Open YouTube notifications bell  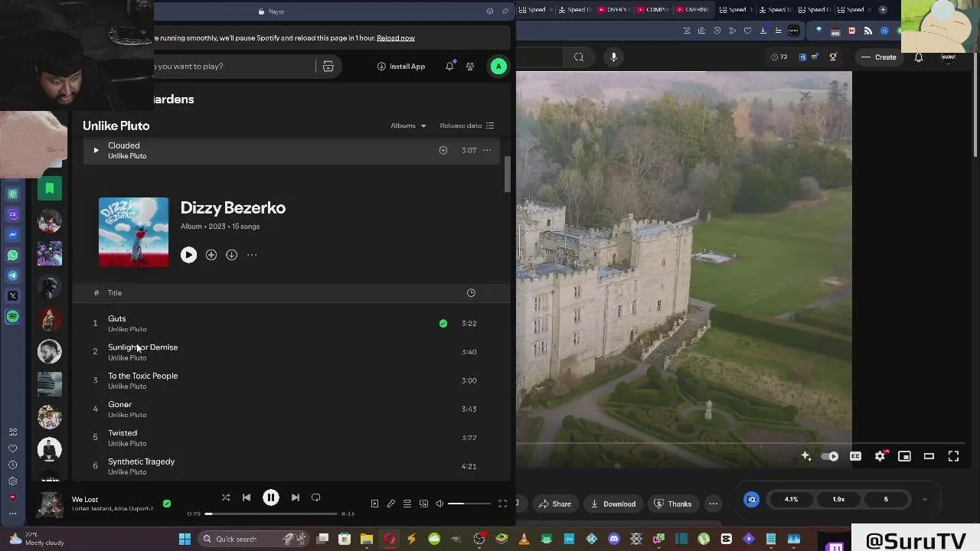click(x=919, y=57)
